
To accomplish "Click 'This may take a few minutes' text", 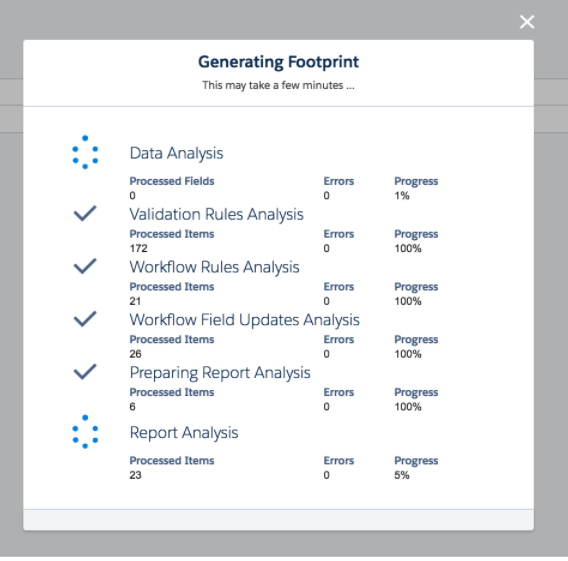I will point(278,85).
